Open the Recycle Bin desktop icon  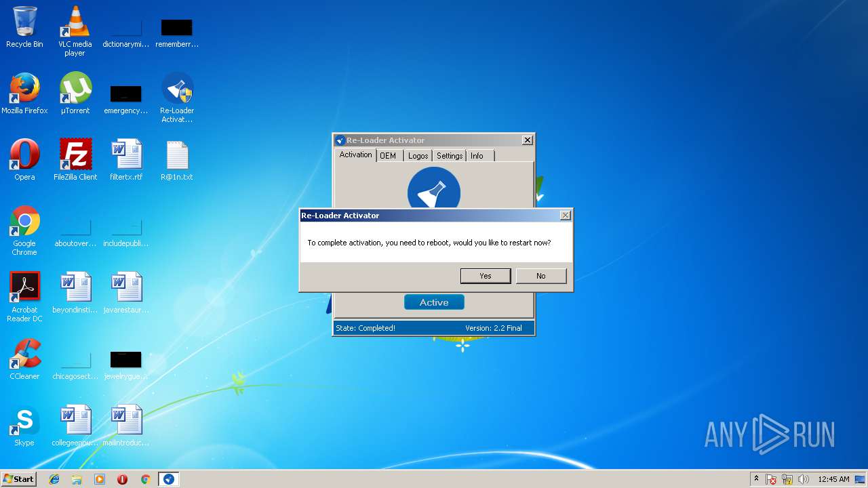coord(24,27)
